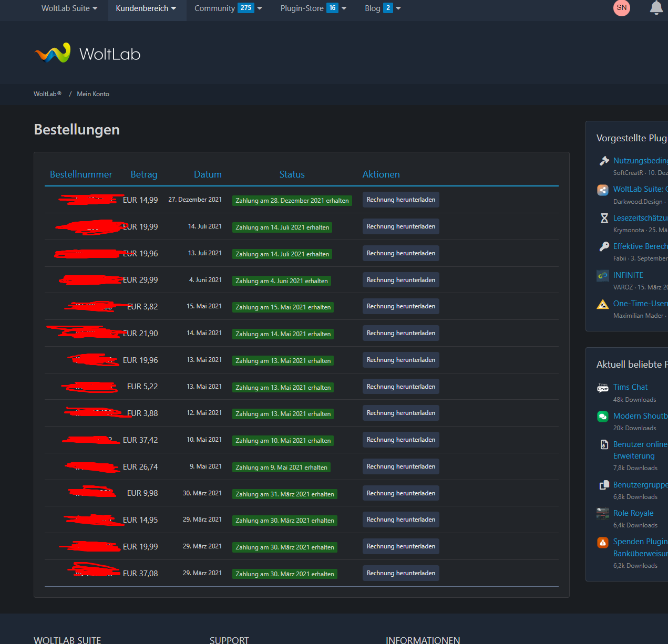
Task: Click the Spenden Plugin orange icon
Action: [x=603, y=542]
